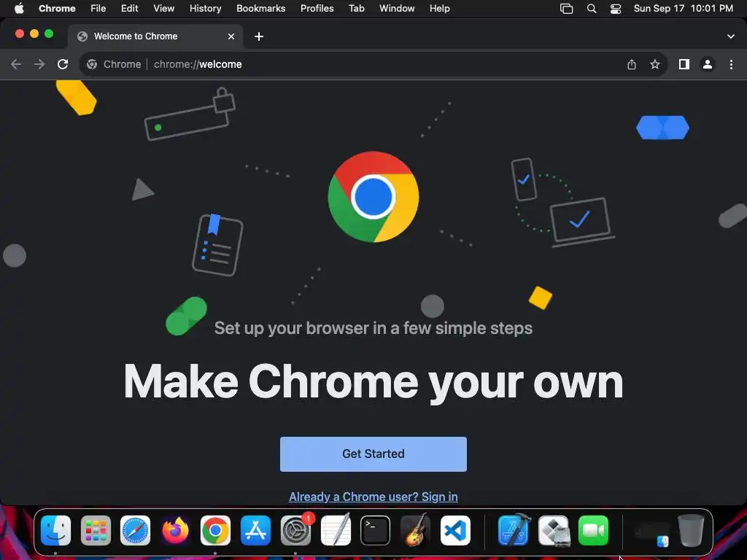Open the History menu
This screenshot has height=560, width=747.
tap(205, 9)
